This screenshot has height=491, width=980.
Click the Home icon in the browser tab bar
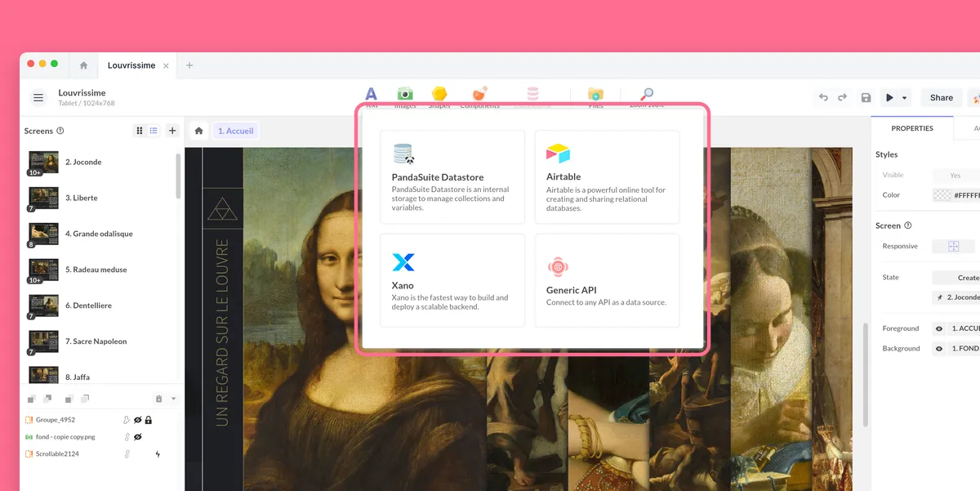pos(83,65)
